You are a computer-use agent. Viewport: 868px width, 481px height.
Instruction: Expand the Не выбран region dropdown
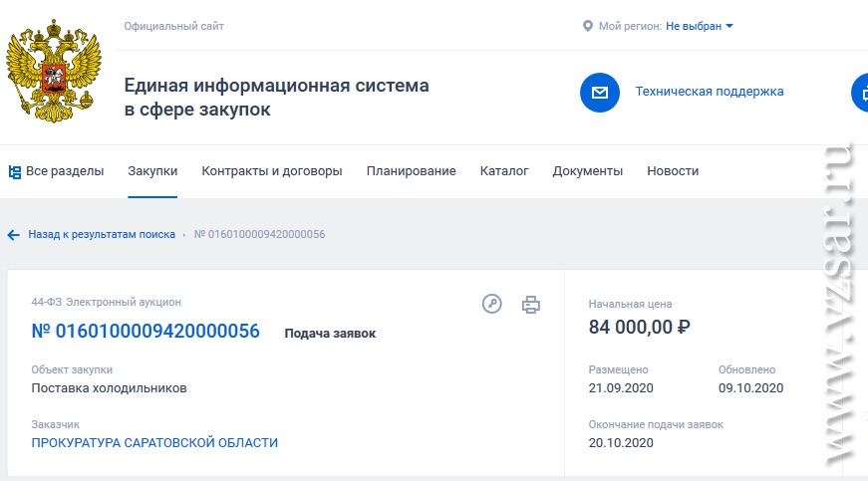coord(700,26)
